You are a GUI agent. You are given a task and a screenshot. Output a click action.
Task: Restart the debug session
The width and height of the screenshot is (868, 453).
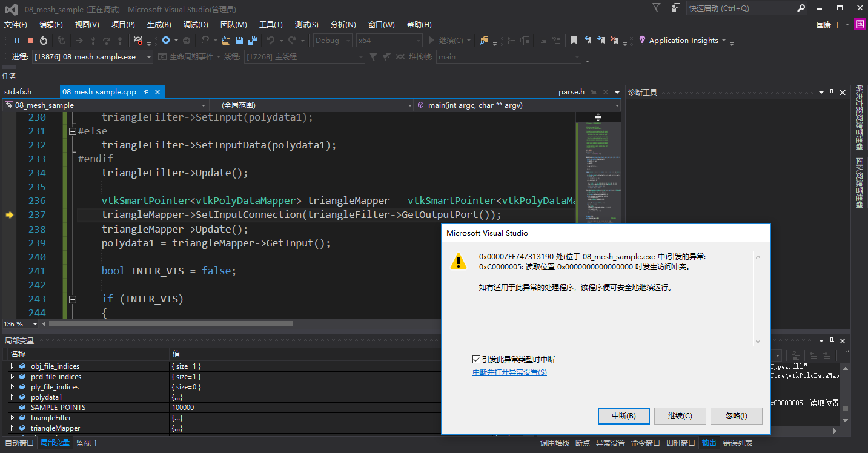(43, 40)
